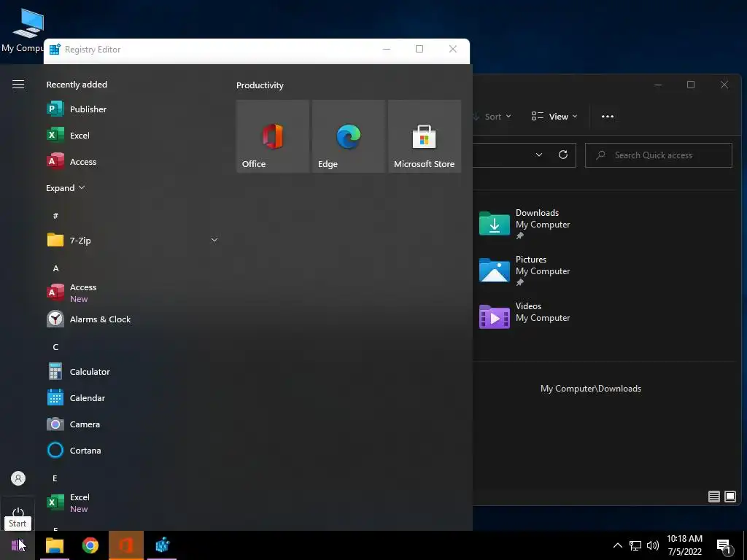Click the Registry Editor title bar icon
Viewport: 747px width, 560px height.
[55, 49]
